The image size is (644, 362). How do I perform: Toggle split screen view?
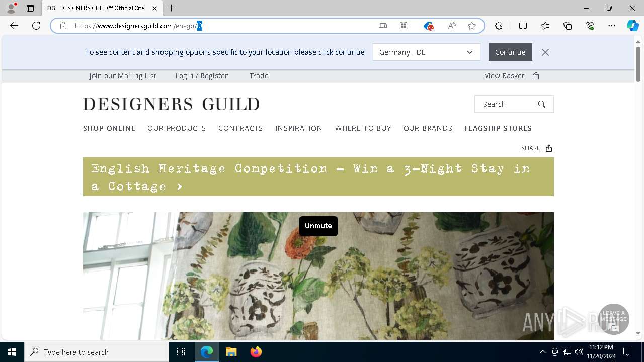tap(523, 26)
